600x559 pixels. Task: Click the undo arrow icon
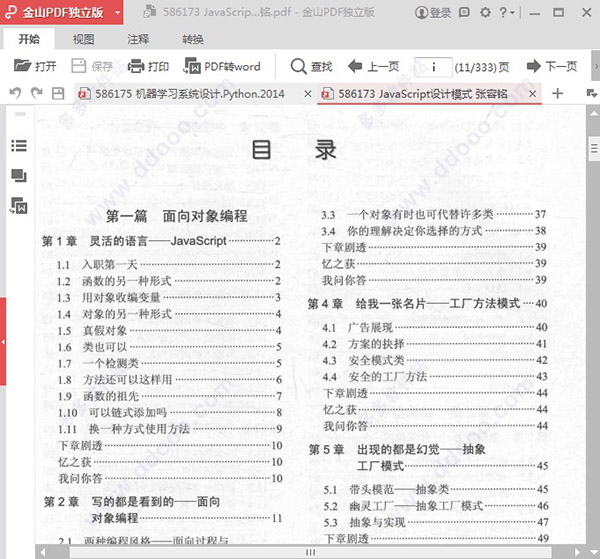pos(15,93)
